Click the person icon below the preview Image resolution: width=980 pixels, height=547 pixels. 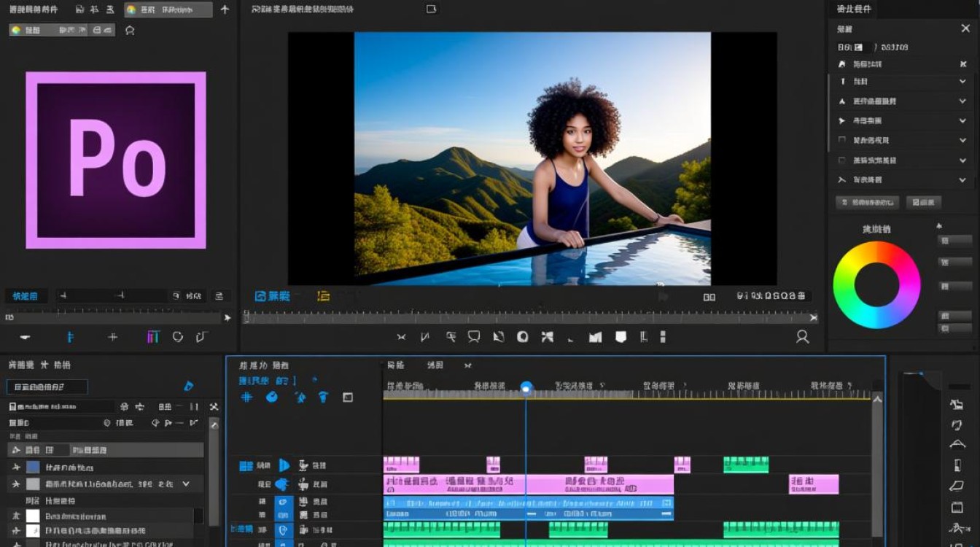[802, 337]
